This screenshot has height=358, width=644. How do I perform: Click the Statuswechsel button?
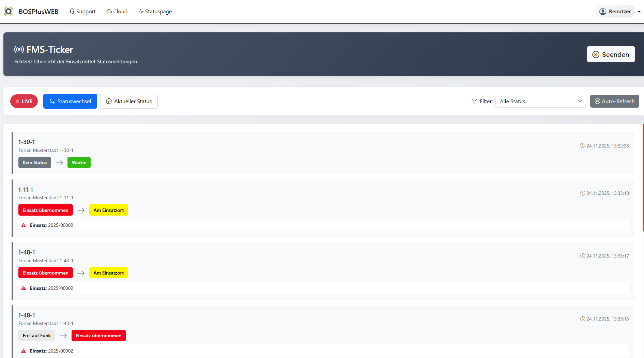[x=70, y=101]
